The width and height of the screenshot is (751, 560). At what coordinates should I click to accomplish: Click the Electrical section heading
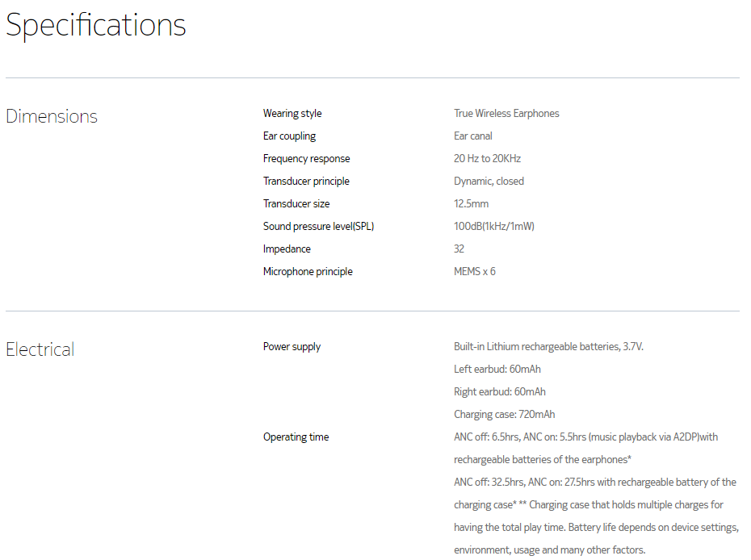coord(40,349)
